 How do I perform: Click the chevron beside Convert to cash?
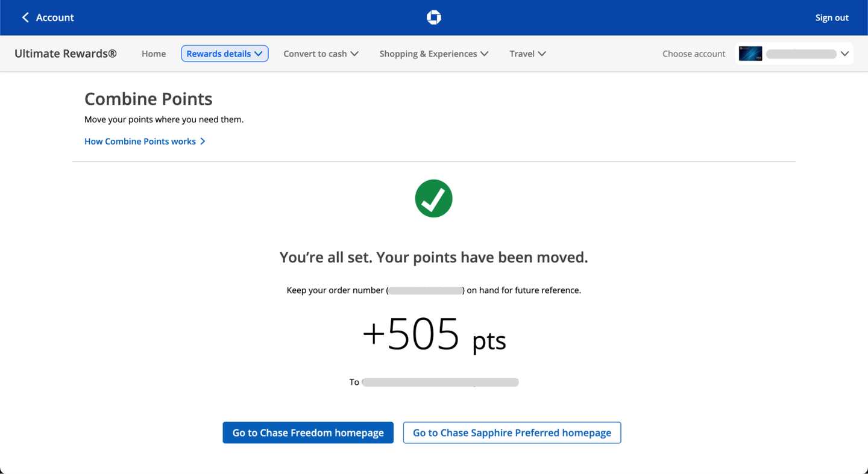(354, 54)
